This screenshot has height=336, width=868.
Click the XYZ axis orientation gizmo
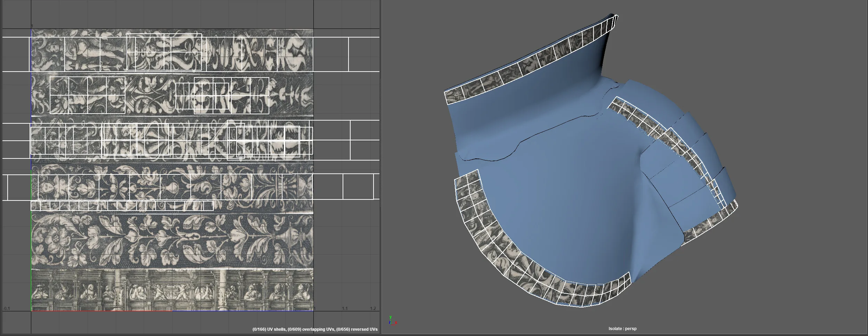[x=392, y=320]
